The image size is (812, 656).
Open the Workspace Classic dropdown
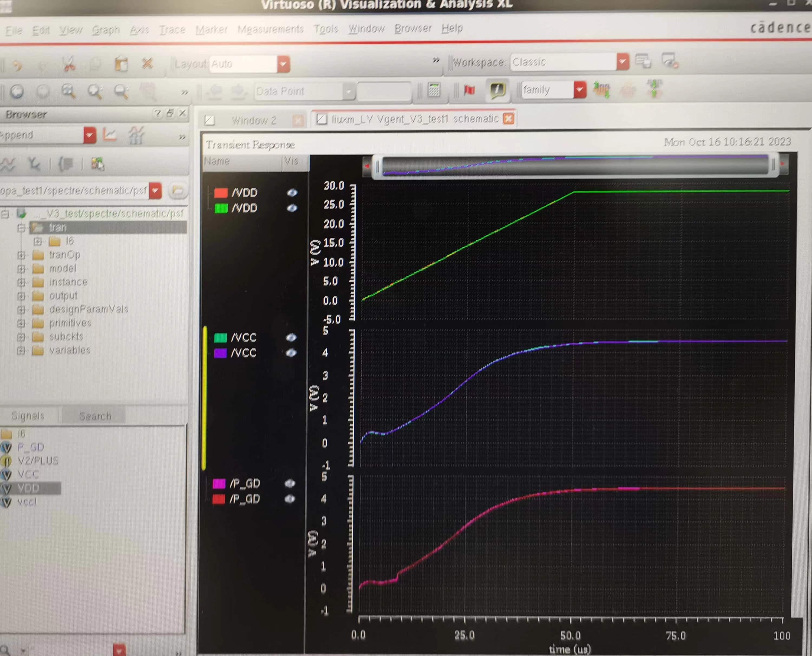click(622, 62)
